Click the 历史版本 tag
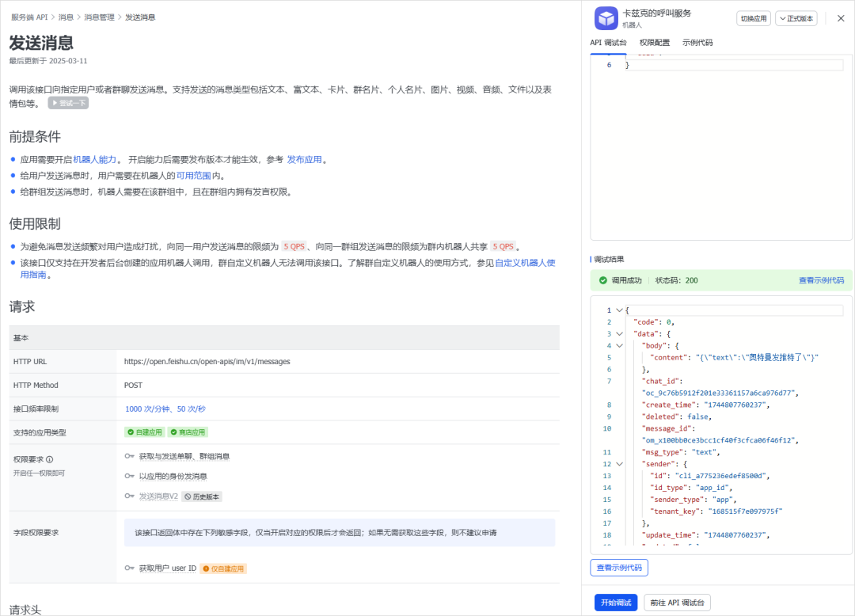 tap(202, 496)
